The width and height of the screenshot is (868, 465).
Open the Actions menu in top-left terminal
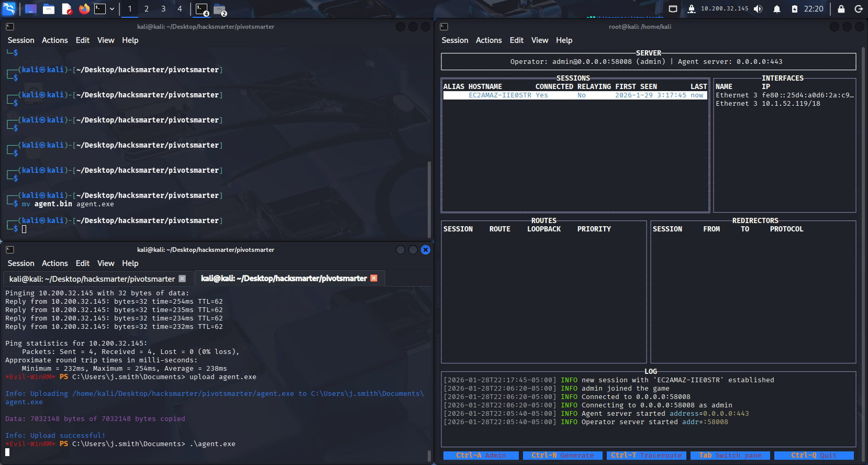(x=54, y=40)
